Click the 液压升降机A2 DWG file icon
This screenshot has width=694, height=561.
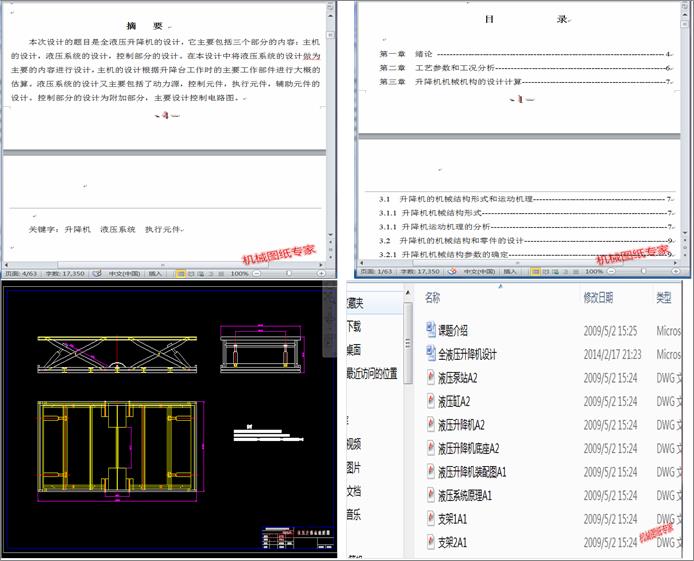[430, 424]
